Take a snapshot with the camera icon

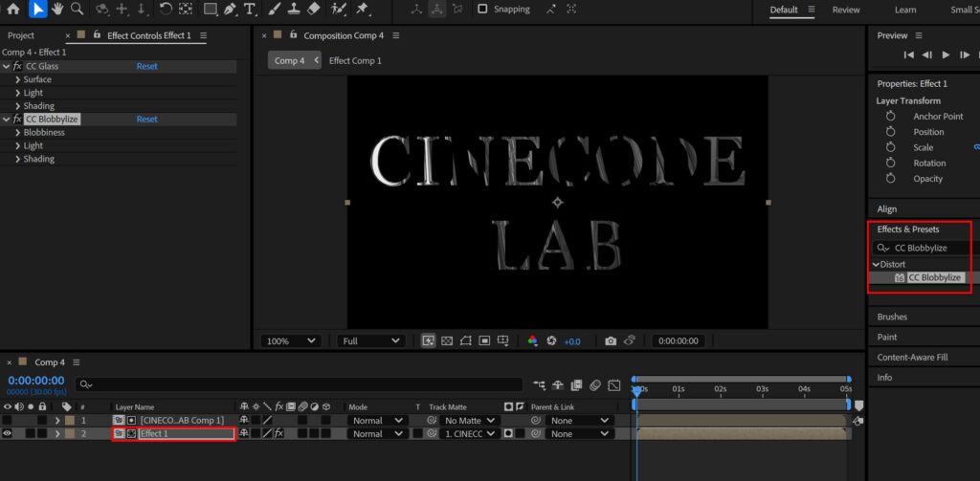pos(611,341)
